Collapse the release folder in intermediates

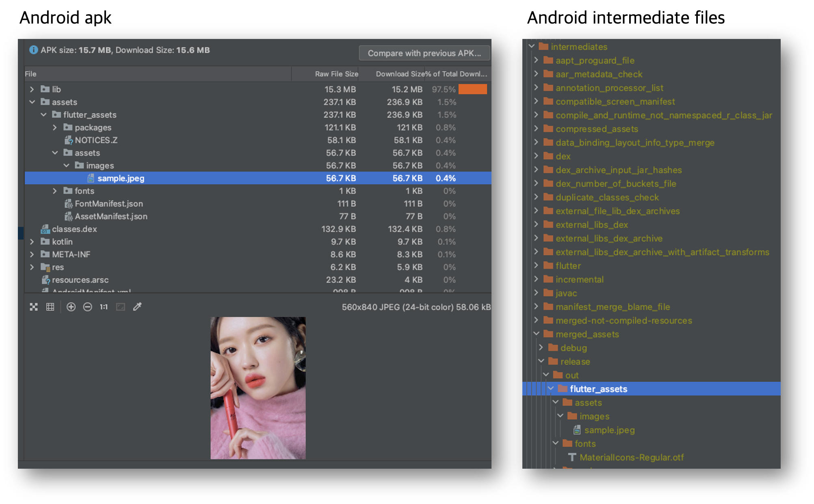click(541, 361)
